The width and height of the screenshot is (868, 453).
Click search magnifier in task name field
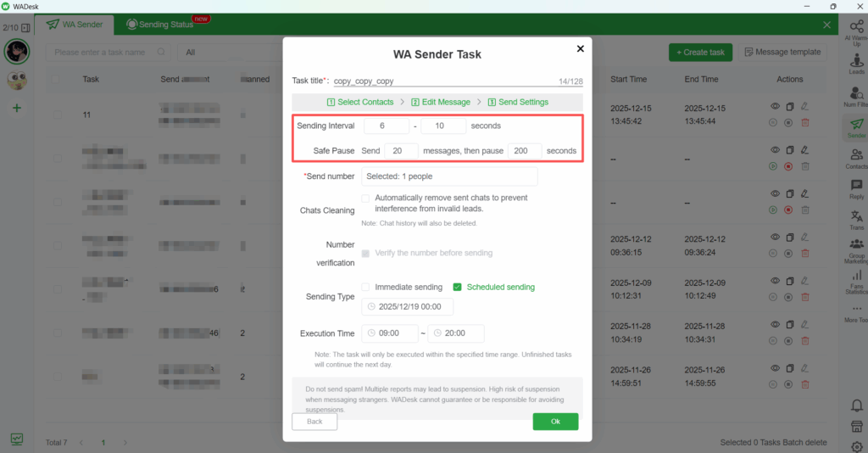pos(161,52)
